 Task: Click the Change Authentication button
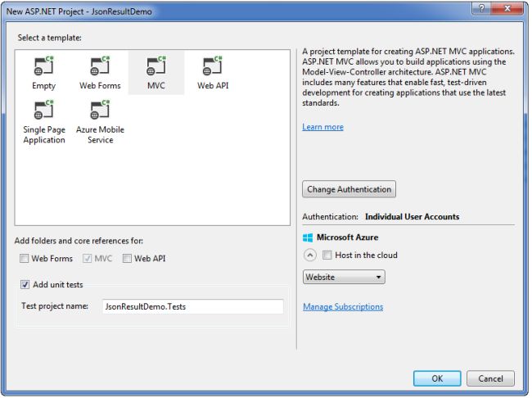pyautogui.click(x=349, y=189)
